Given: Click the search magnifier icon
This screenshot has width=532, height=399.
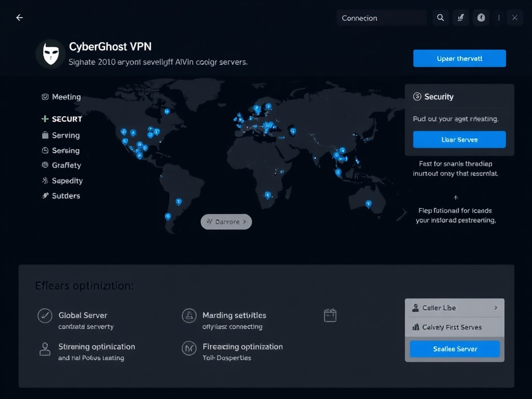Looking at the screenshot, I should [x=441, y=18].
